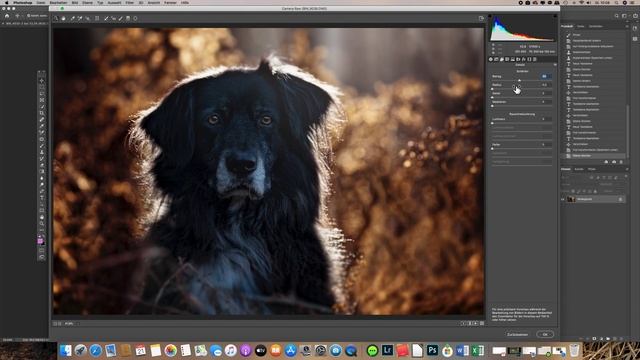Open the Photoshop search icon
Screen dimensions: 640x360
[616, 16]
